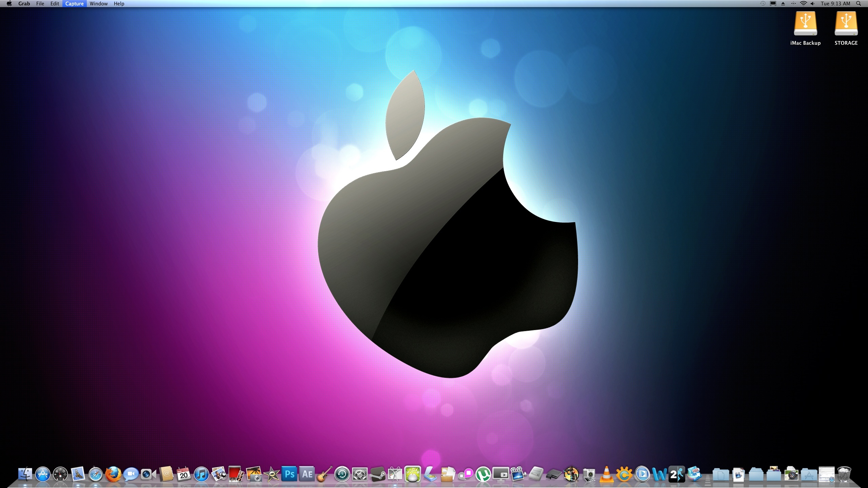Launch App Store from the Dock
The height and width of the screenshot is (488, 868).
click(x=43, y=474)
